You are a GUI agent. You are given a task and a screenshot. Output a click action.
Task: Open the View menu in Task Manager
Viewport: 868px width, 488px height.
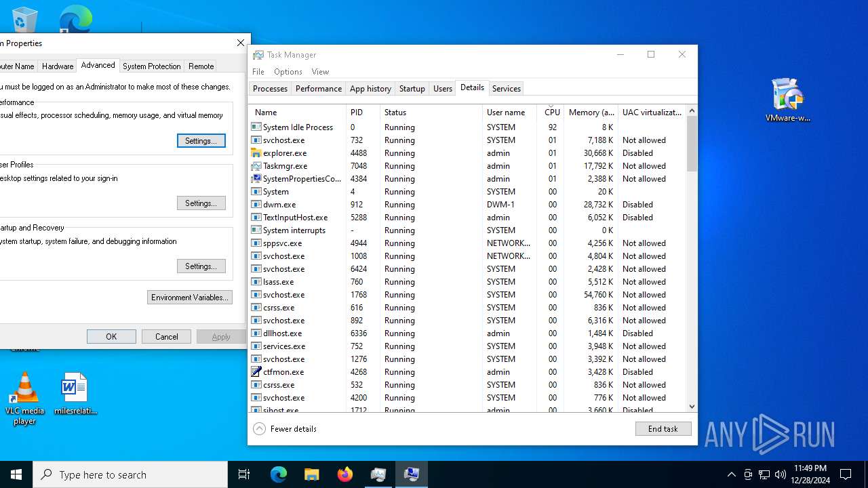320,72
